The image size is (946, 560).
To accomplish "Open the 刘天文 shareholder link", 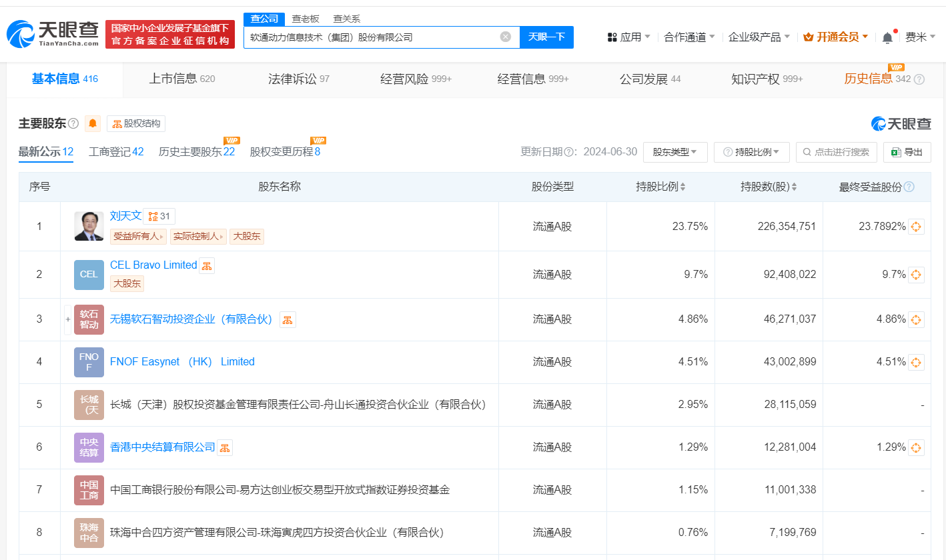I will 126,216.
